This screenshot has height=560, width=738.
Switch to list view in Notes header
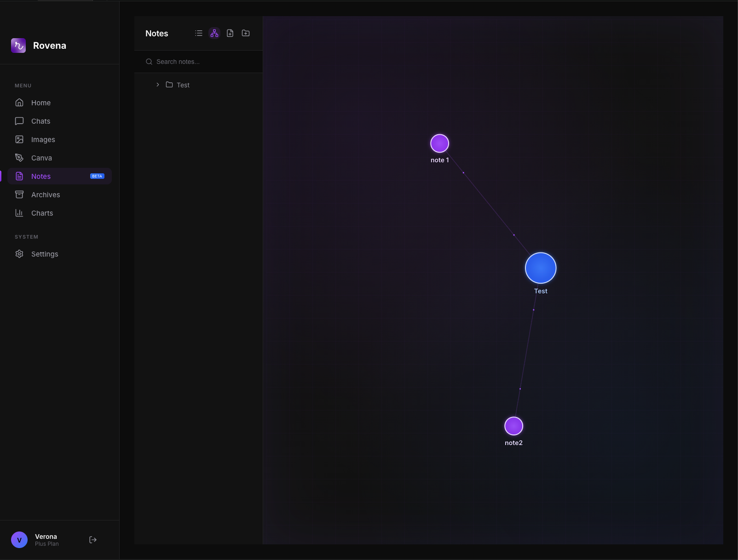[199, 33]
